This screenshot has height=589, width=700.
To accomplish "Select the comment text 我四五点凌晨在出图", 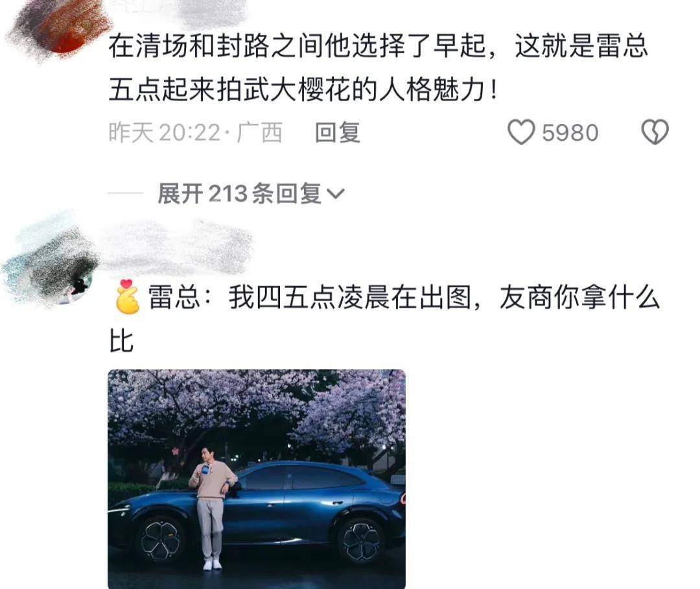I will point(350,298).
